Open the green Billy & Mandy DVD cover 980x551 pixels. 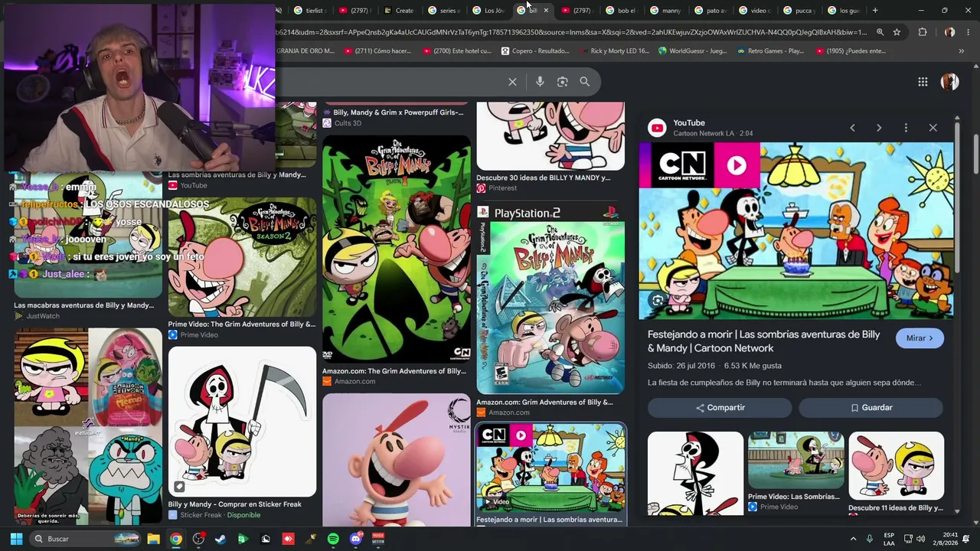(x=397, y=249)
